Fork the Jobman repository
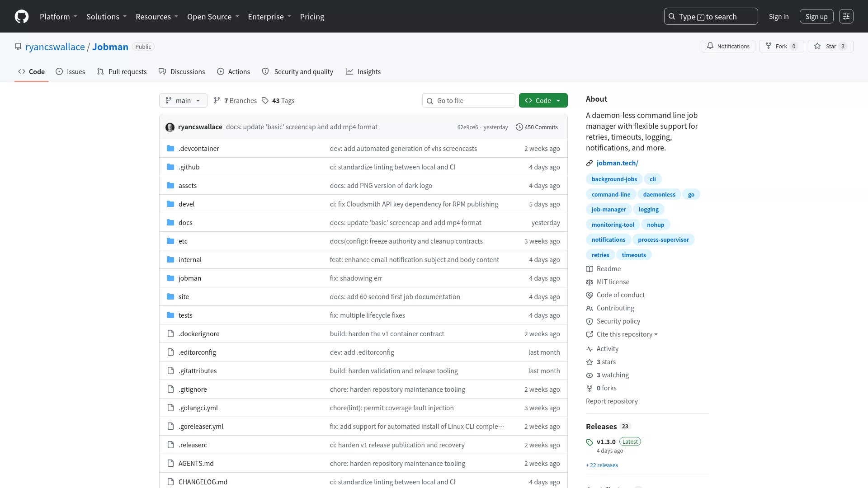The width and height of the screenshot is (868, 488). tap(781, 47)
